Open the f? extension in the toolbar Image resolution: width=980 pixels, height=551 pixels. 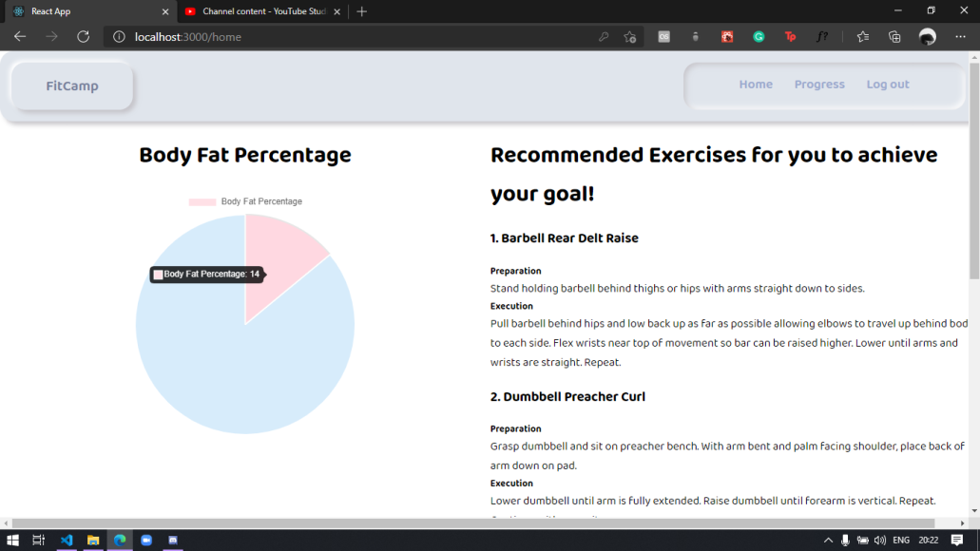pyautogui.click(x=822, y=36)
